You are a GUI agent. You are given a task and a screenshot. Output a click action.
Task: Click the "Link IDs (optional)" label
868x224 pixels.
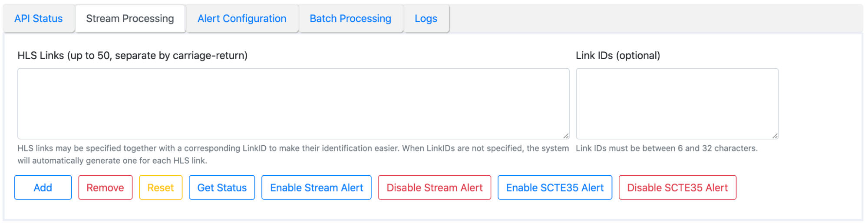click(x=617, y=56)
